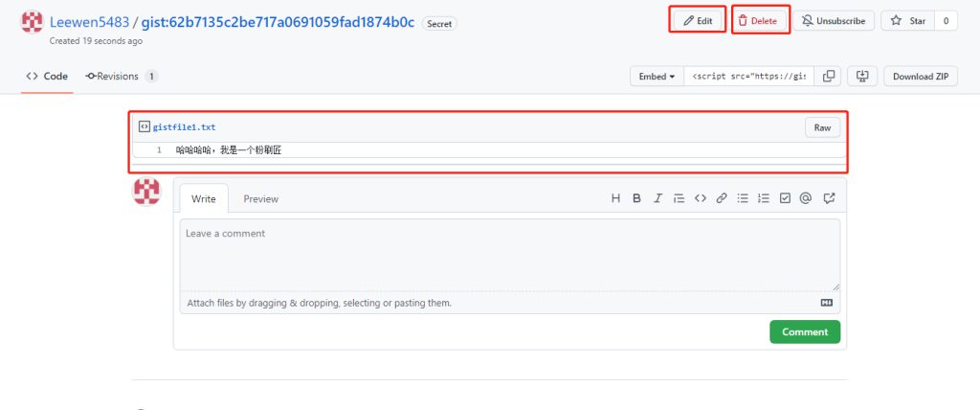Reference an issue or pull request
Viewport: 980px width, 410px height.
click(x=830, y=198)
